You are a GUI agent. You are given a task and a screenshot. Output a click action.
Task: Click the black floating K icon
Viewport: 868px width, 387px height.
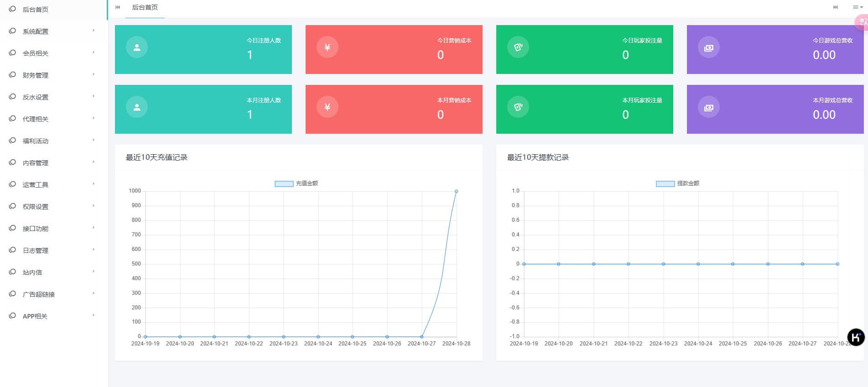(x=856, y=337)
